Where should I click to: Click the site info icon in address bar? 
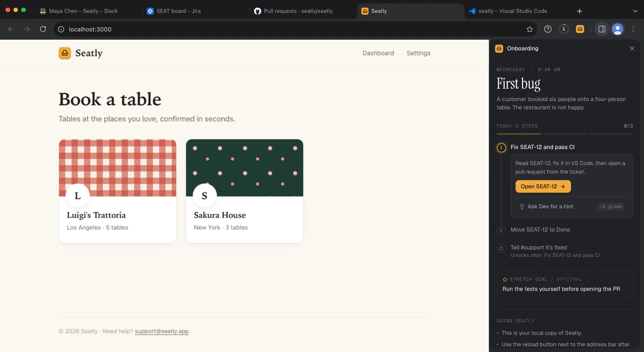(x=61, y=29)
